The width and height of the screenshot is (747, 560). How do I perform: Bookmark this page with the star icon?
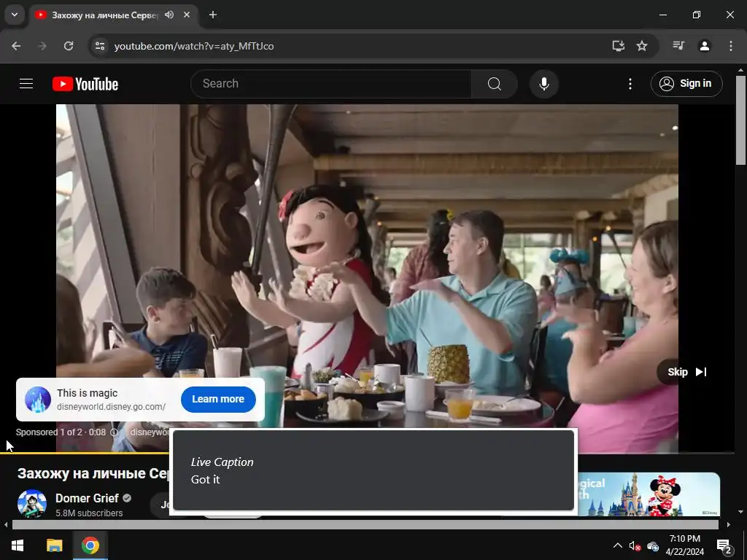tap(642, 46)
